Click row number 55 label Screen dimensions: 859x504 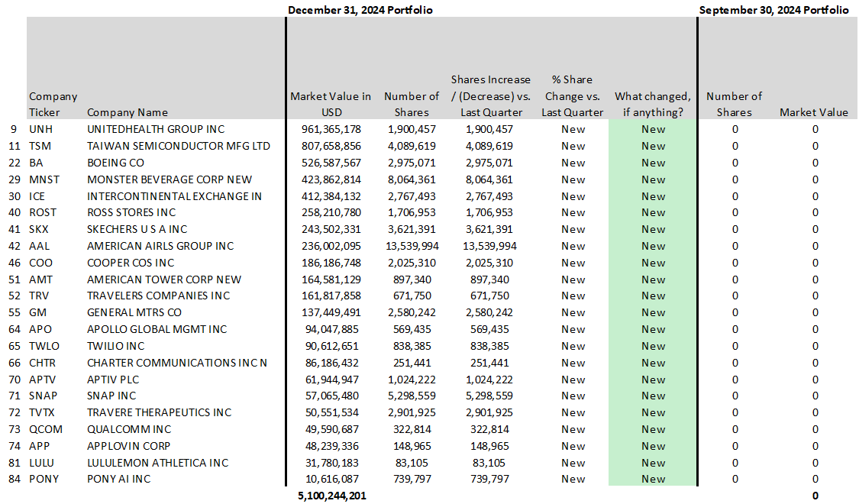(x=15, y=313)
